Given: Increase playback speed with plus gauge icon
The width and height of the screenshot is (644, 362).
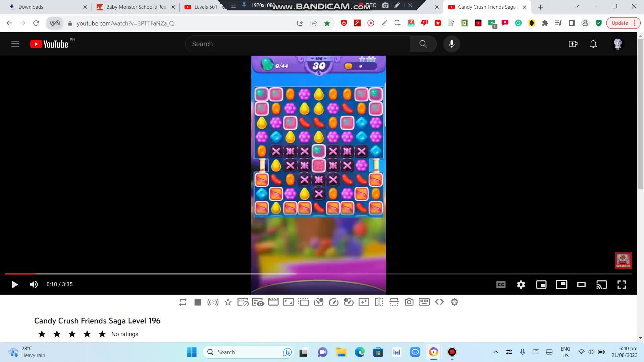Looking at the screenshot, I should point(349,302).
